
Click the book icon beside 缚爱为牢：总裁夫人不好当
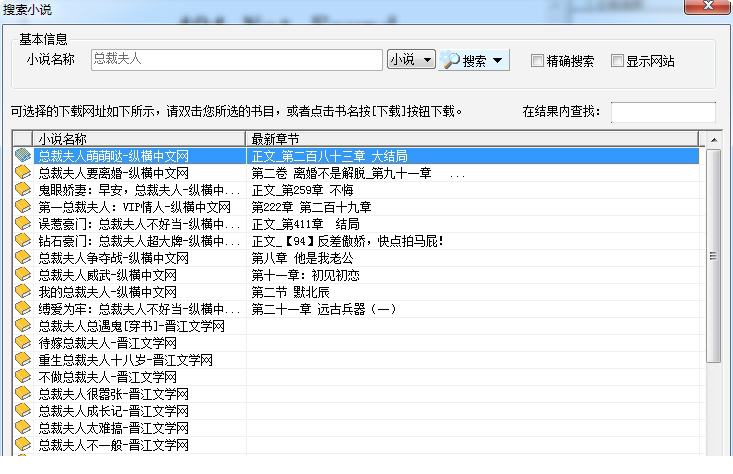[x=22, y=309]
